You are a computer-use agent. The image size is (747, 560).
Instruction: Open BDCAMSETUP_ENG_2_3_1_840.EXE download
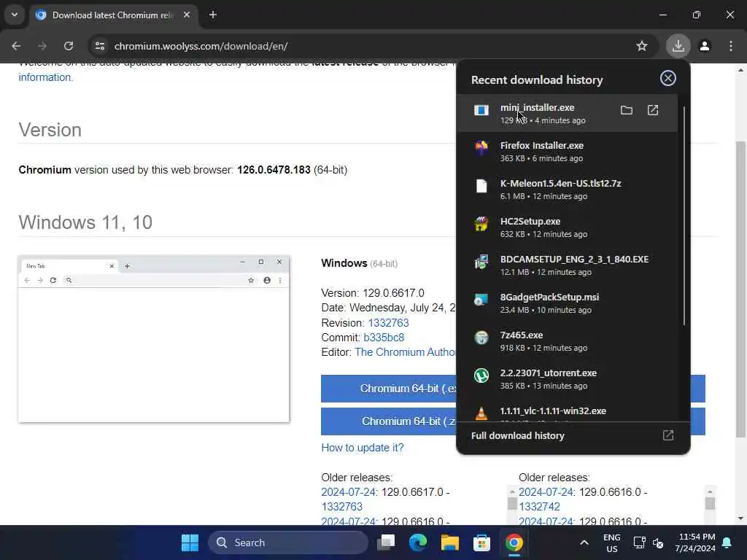[566, 265]
